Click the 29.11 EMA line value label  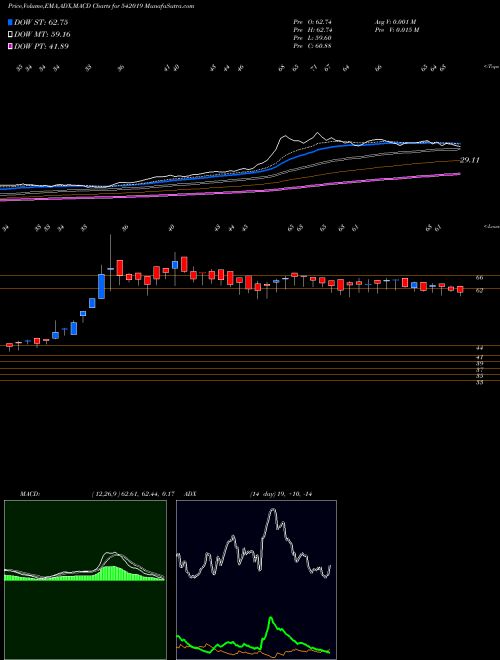(470, 160)
